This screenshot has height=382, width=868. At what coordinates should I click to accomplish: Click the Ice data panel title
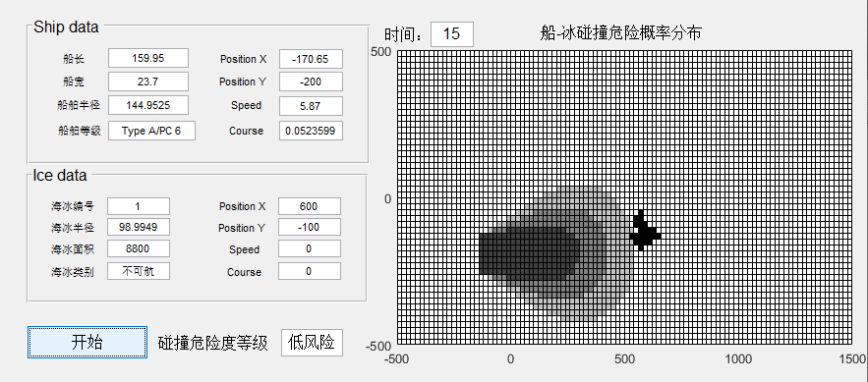(x=60, y=175)
